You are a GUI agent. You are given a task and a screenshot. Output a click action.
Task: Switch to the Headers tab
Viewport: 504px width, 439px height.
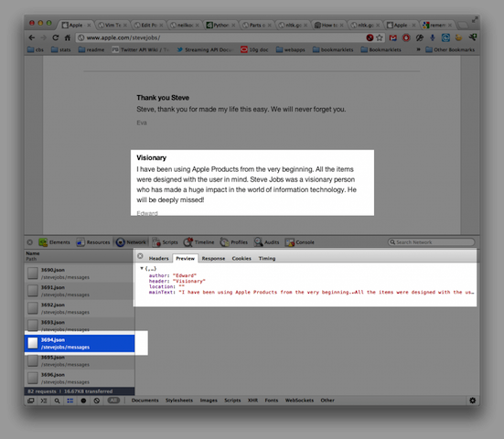(158, 259)
